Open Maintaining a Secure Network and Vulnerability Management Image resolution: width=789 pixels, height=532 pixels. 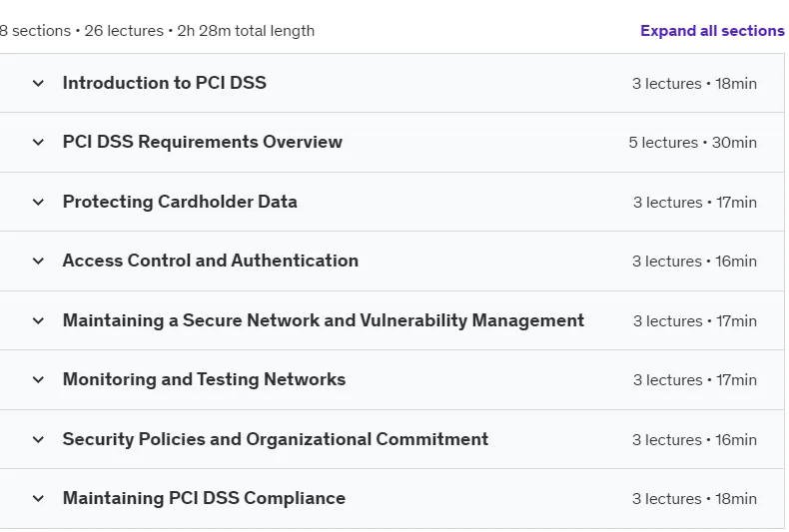pos(324,320)
